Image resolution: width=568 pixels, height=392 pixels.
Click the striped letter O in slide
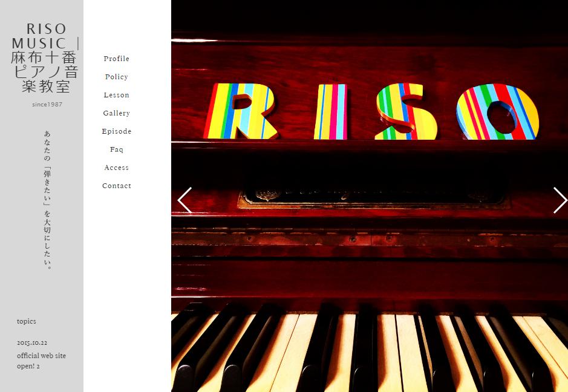pyautogui.click(x=497, y=111)
